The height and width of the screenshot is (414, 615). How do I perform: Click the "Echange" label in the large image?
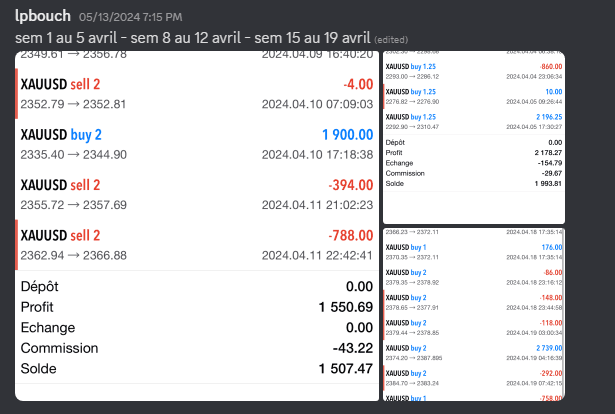coord(47,328)
